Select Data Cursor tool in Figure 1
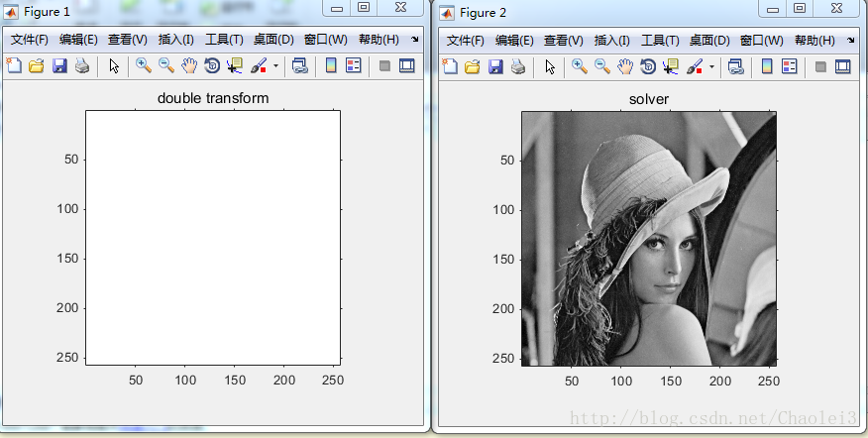868x438 pixels. click(x=235, y=66)
